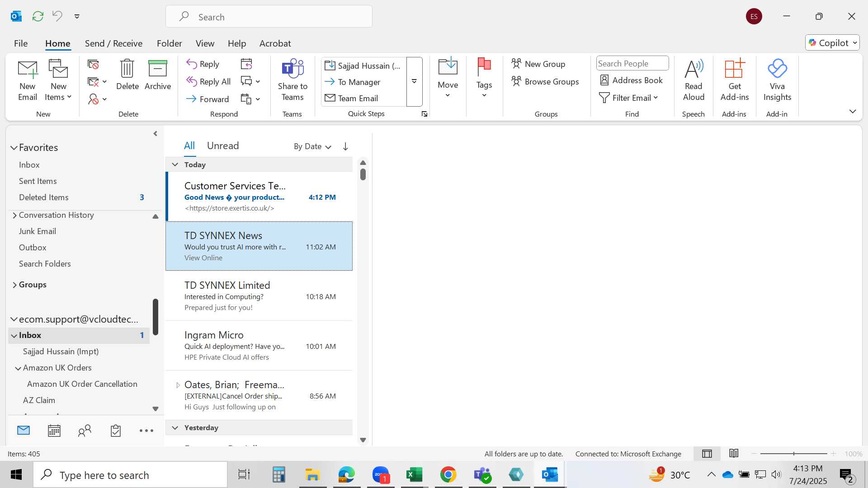Viewport: 868px width, 488px height.
Task: Switch to the Folder tab
Action: click(x=169, y=43)
